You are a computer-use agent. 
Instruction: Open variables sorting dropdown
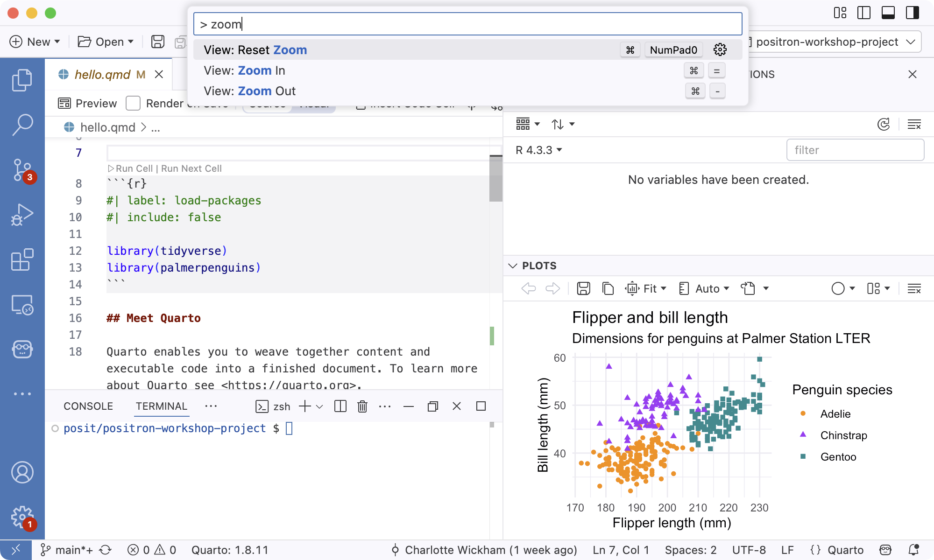(x=563, y=124)
